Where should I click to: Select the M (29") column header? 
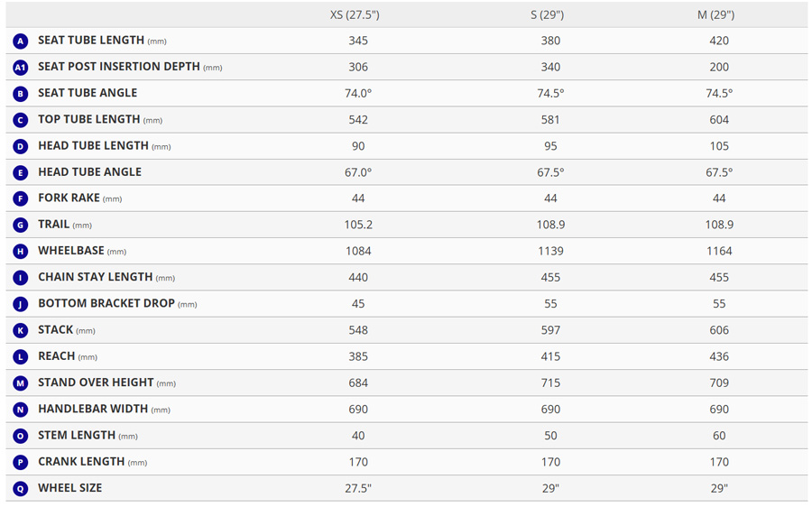tap(715, 15)
